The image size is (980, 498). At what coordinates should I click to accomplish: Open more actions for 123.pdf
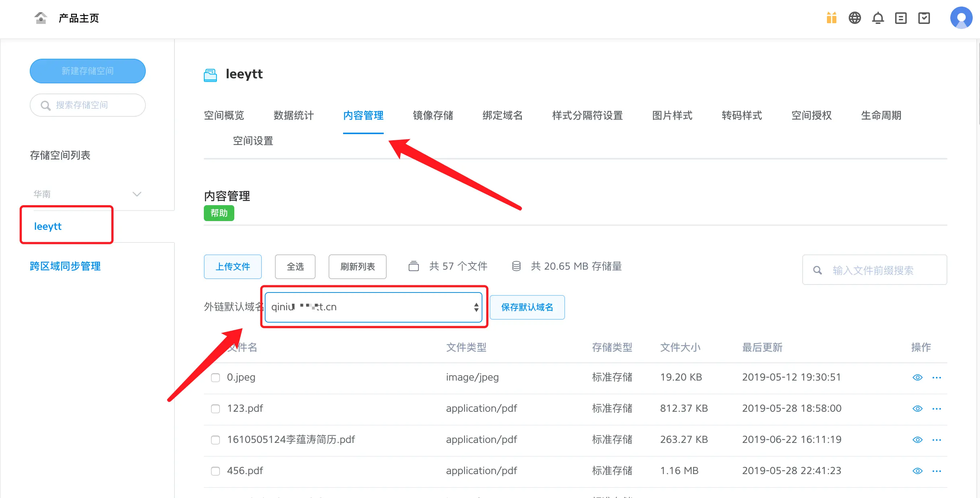pos(936,409)
